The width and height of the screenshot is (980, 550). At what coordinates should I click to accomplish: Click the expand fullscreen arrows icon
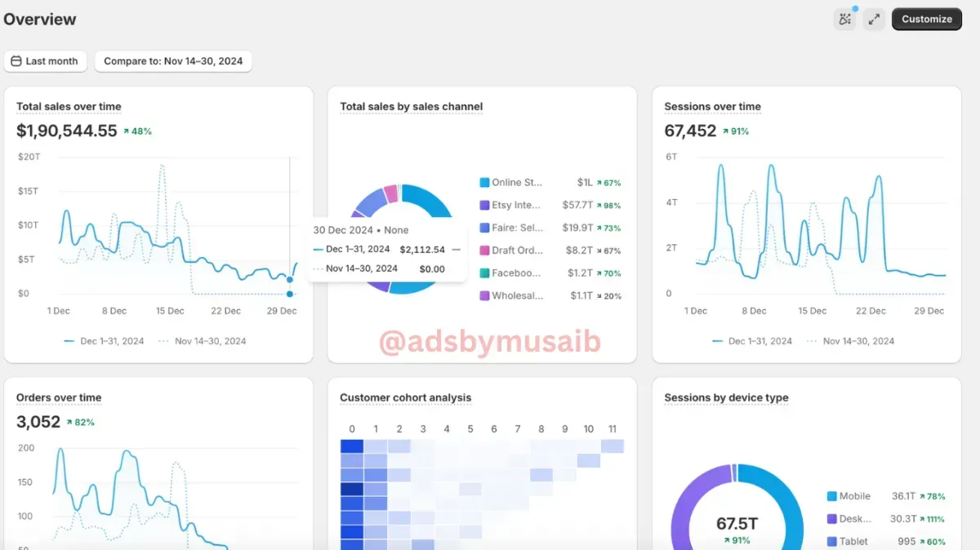[875, 19]
